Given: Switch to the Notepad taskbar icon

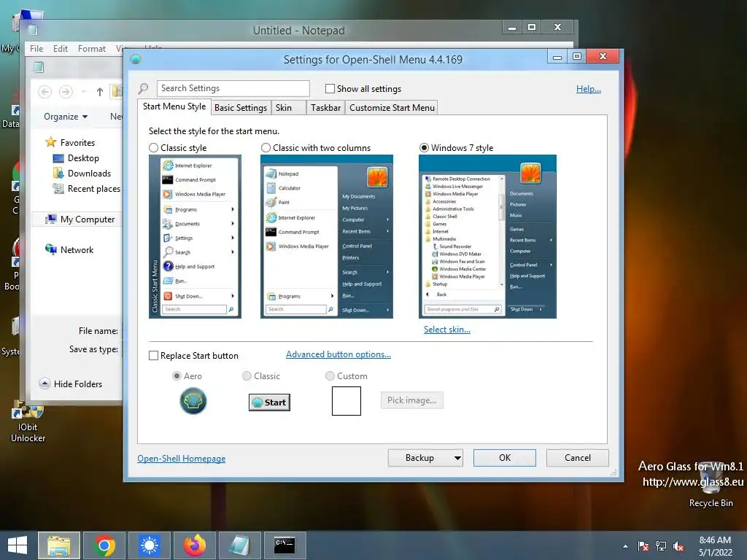Looking at the screenshot, I should (239, 545).
